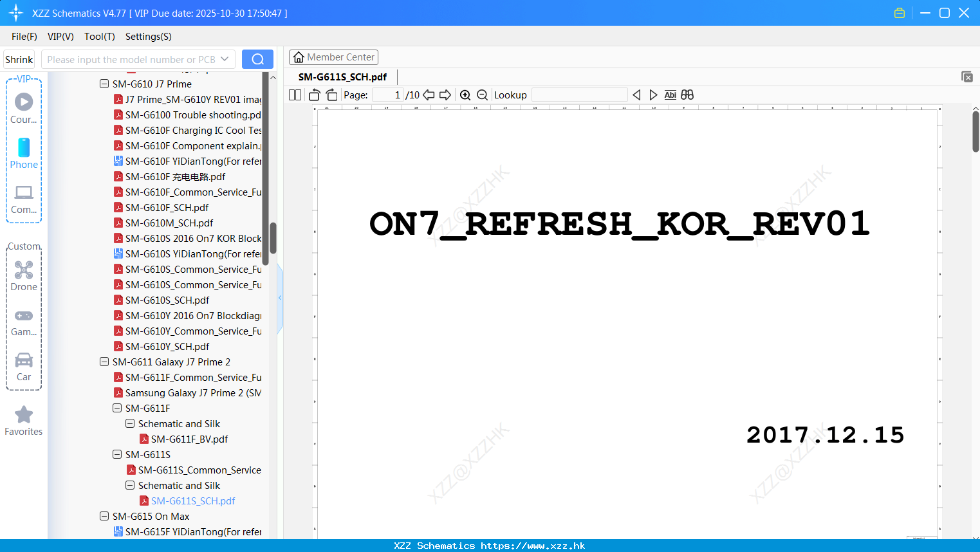Select the Car category icon
Viewport: 980px width, 552px height.
tap(24, 367)
